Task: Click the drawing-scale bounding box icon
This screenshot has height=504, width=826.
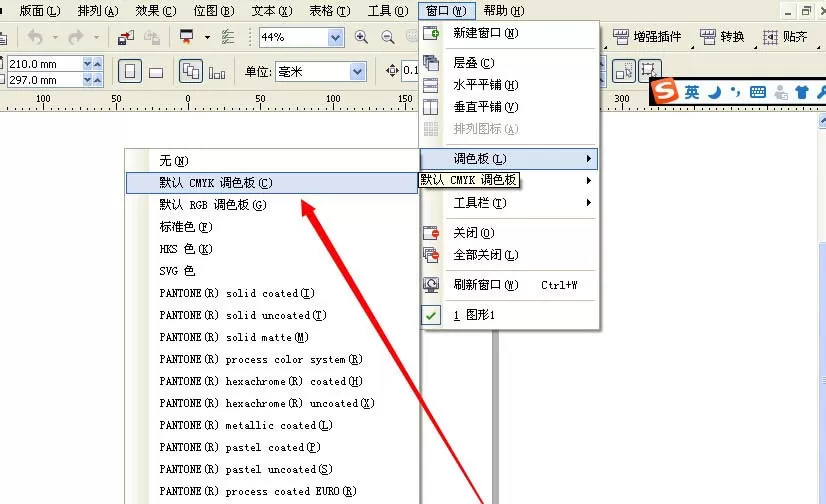Action: click(x=649, y=70)
